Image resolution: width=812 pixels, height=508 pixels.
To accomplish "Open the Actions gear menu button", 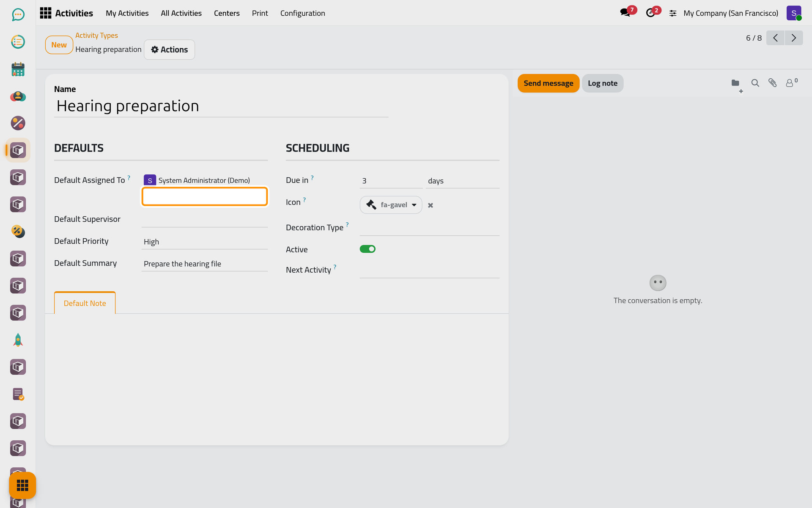I will pyautogui.click(x=169, y=50).
